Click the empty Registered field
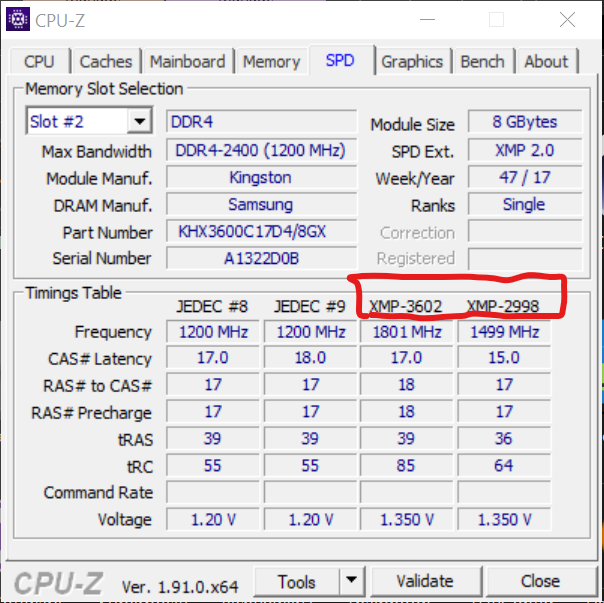The width and height of the screenshot is (604, 603). pos(525,259)
